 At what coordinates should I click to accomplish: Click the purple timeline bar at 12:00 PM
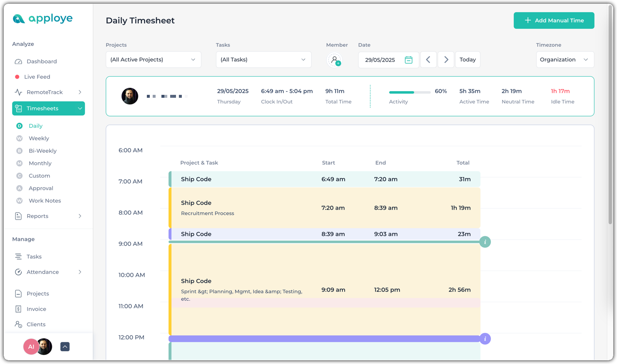pyautogui.click(x=324, y=339)
